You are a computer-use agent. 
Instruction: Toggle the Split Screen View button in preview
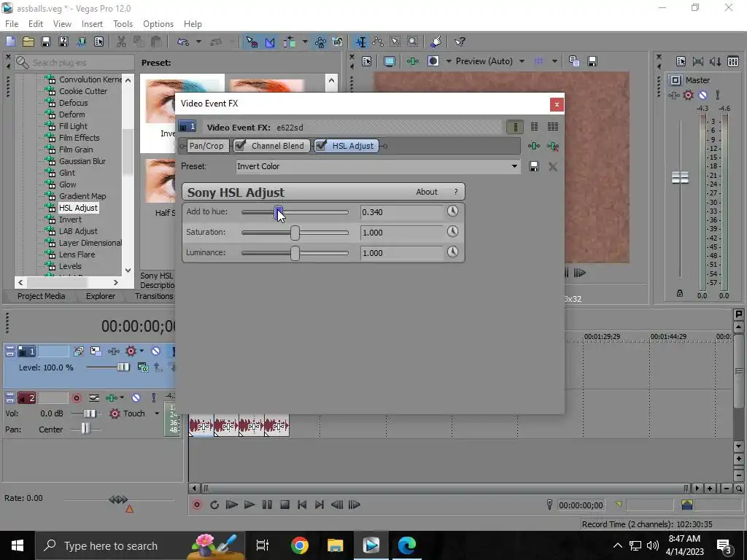coord(433,61)
